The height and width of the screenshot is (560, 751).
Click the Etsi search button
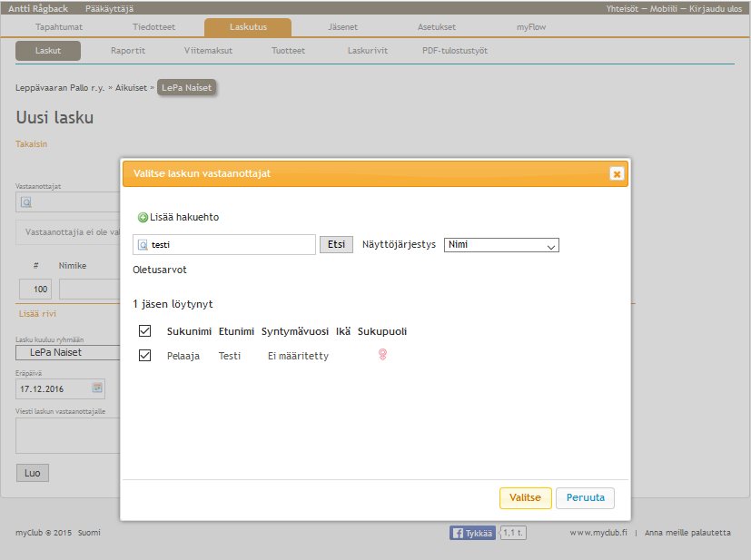coord(336,244)
